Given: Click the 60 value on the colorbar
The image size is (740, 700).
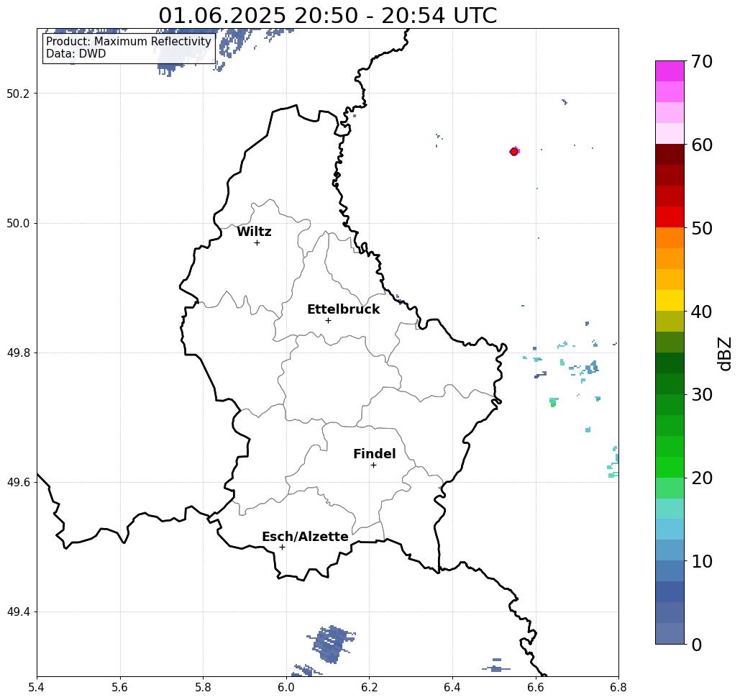Looking at the screenshot, I should click(702, 145).
